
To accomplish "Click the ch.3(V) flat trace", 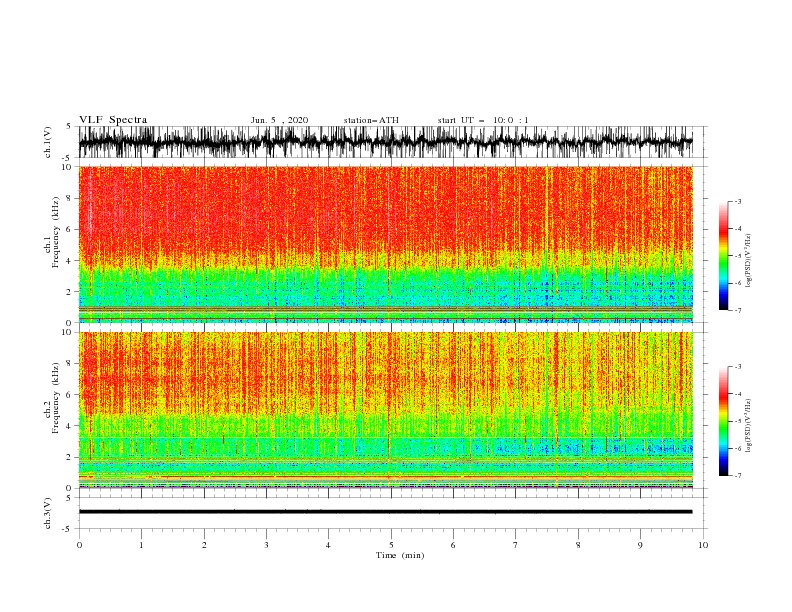I will 385,512.
